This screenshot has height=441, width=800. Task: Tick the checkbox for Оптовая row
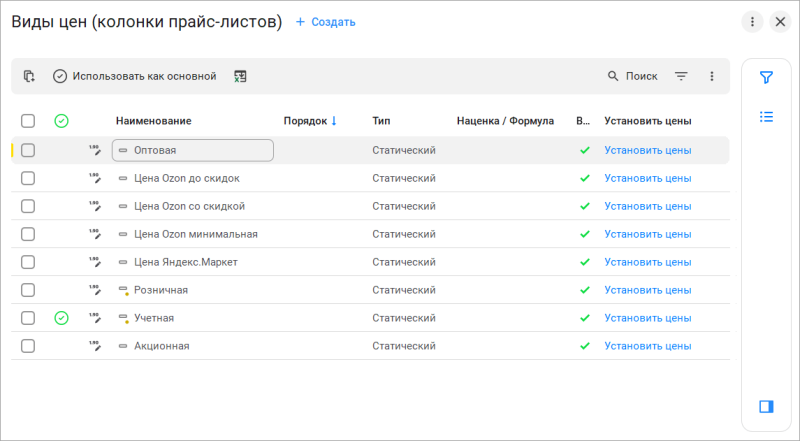pos(28,150)
